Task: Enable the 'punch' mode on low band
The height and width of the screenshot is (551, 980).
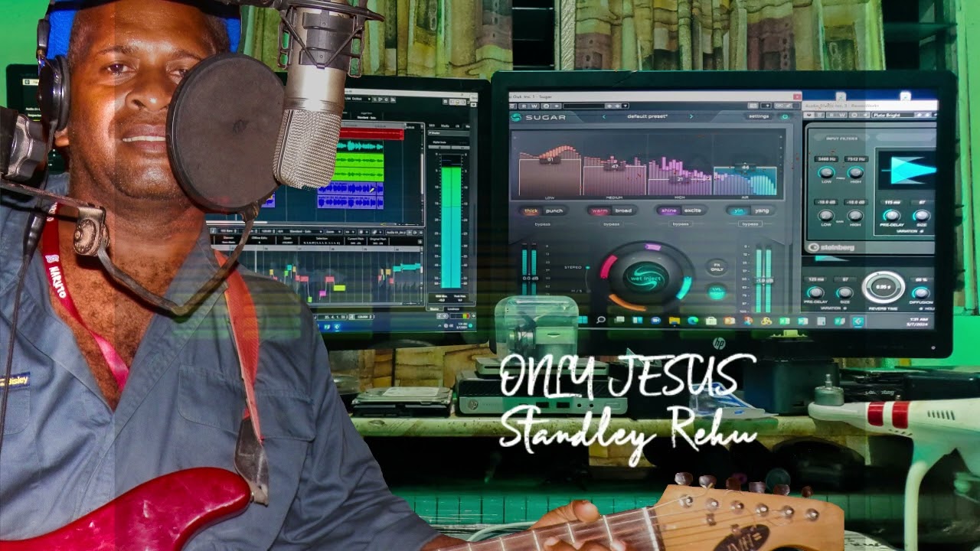Action: coord(554,210)
